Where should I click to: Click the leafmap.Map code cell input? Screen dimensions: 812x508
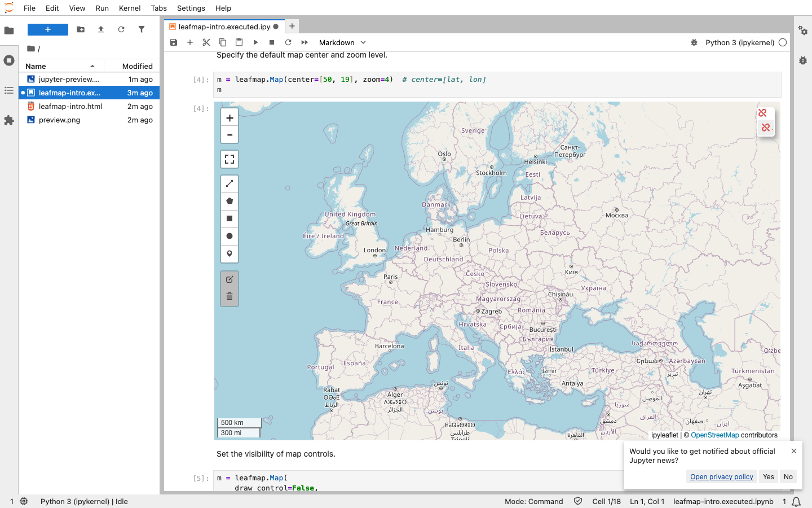(x=497, y=85)
